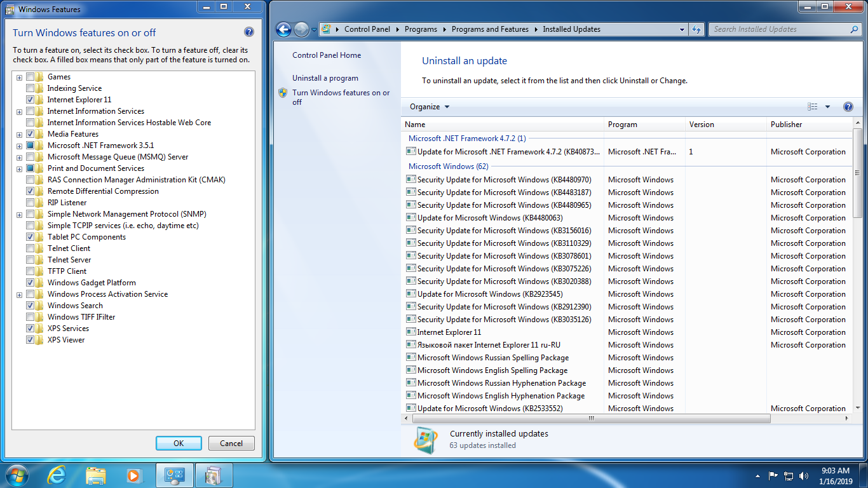Image resolution: width=868 pixels, height=488 pixels.
Task: Open address bar history dropdown
Action: point(682,29)
